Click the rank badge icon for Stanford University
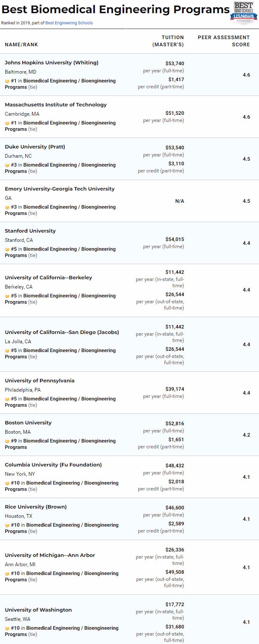This screenshot has width=259, height=644. pyautogui.click(x=7, y=249)
